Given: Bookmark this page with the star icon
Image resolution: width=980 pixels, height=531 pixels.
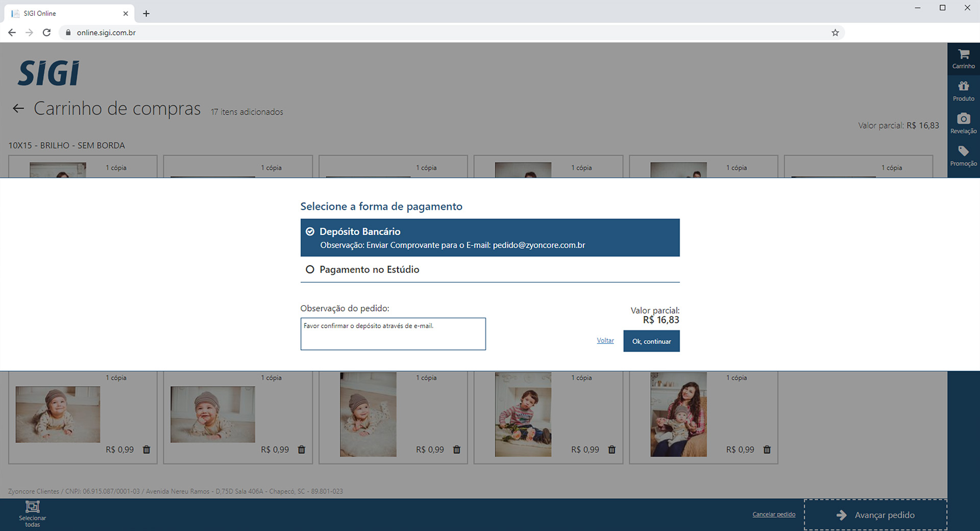Looking at the screenshot, I should coord(835,33).
